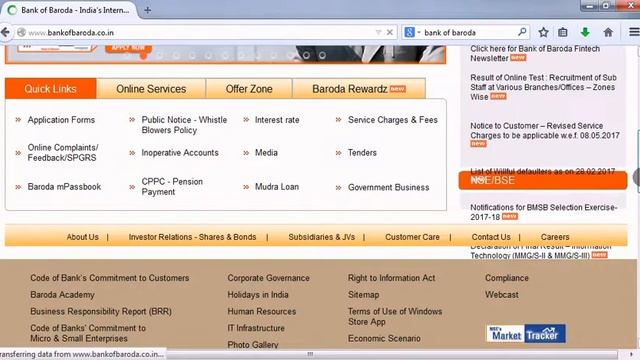Open the Interest rate link
640x360 pixels.
(x=277, y=120)
